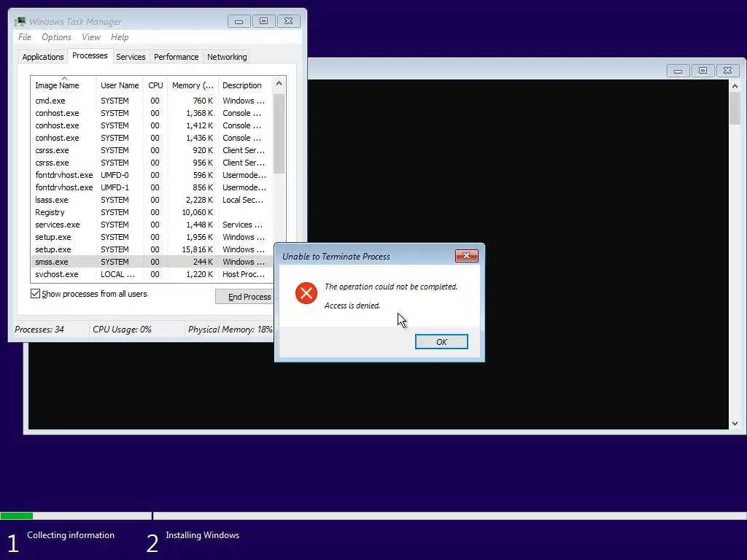Image resolution: width=747 pixels, height=560 pixels.
Task: Open the Help menu
Action: pos(120,37)
